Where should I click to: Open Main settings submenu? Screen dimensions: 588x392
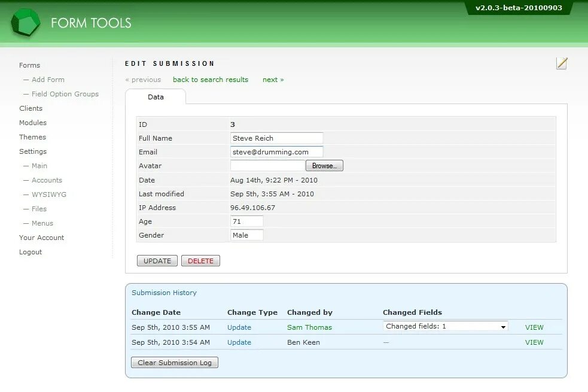click(39, 166)
